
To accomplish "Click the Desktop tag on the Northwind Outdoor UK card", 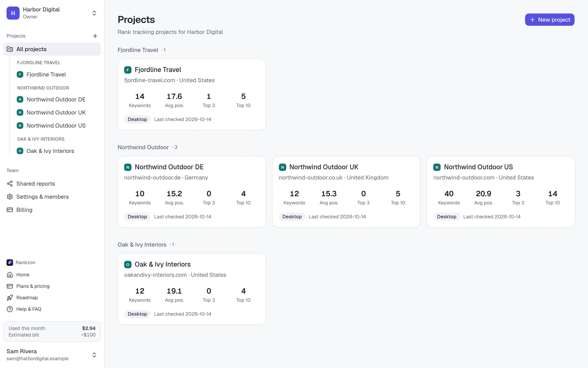I will click(x=292, y=217).
